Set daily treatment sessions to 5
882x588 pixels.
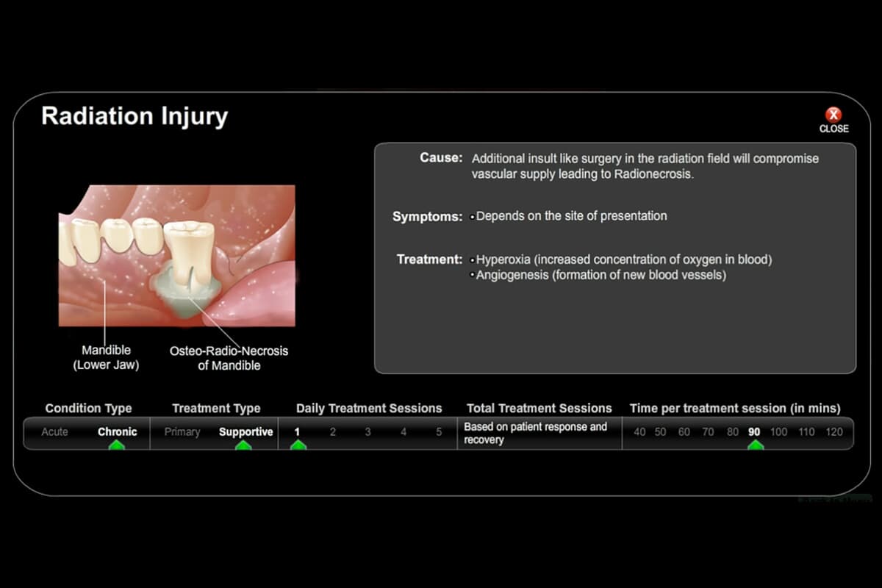coord(439,432)
